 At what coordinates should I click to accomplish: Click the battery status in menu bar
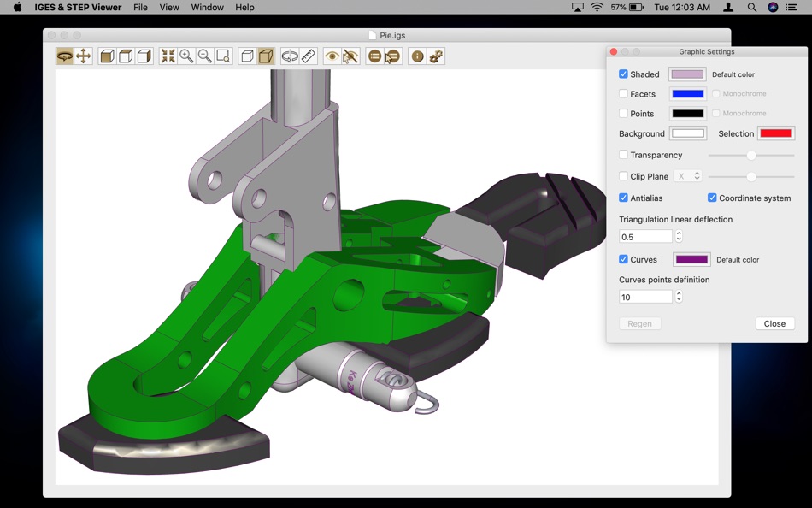(627, 7)
